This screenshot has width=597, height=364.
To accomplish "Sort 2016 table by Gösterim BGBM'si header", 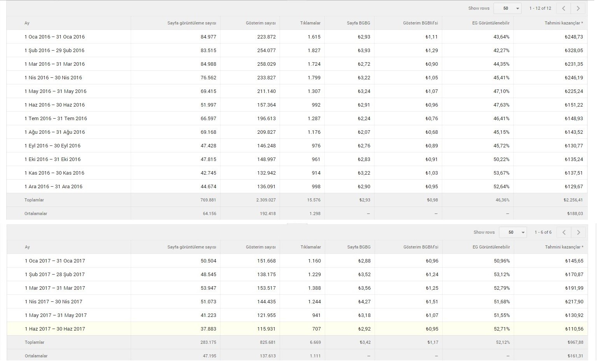I will click(420, 23).
